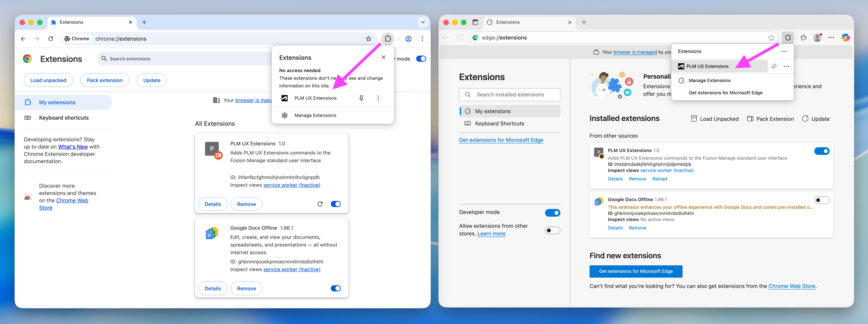Image resolution: width=868 pixels, height=324 pixels.
Task: Open Edge Extensions popup more options
Action: coord(784,52)
